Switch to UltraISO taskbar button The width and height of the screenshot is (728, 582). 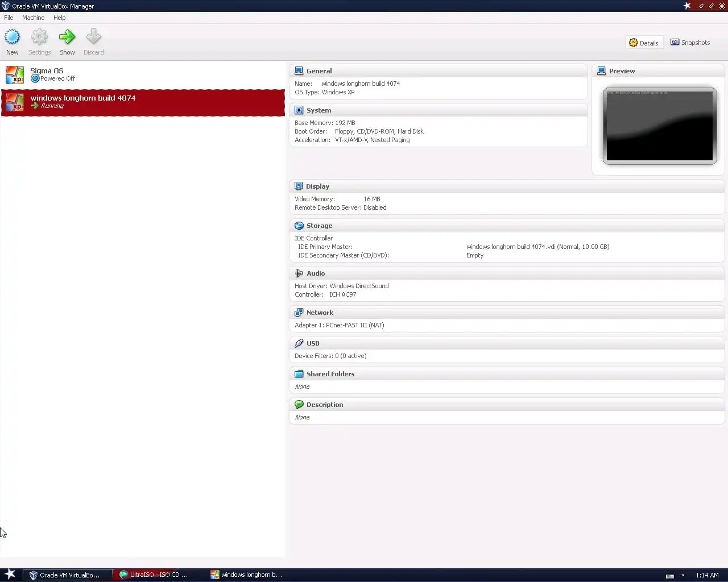pyautogui.click(x=158, y=575)
